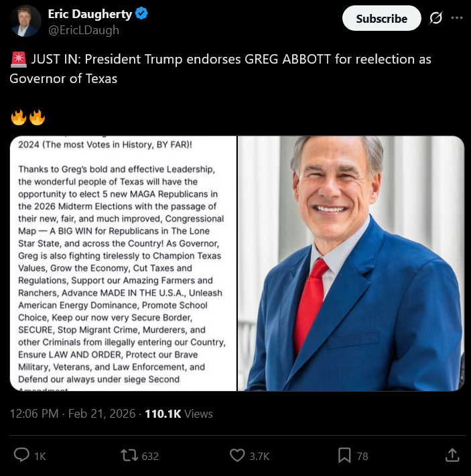Click the repost arrows icon
The width and height of the screenshot is (471, 476).
(x=129, y=455)
